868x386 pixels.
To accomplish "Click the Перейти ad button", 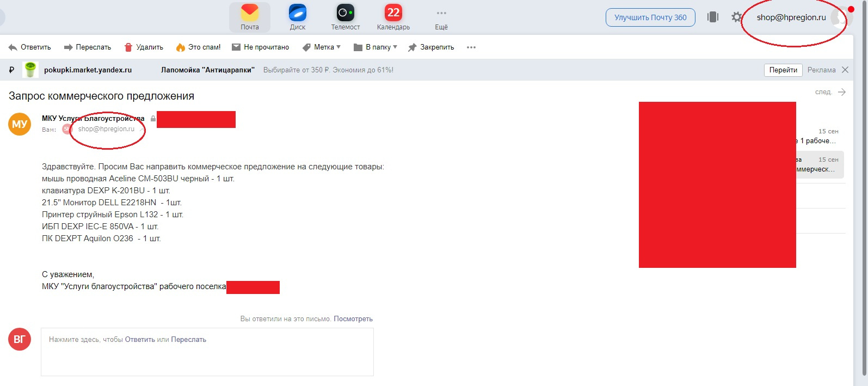I will (783, 70).
